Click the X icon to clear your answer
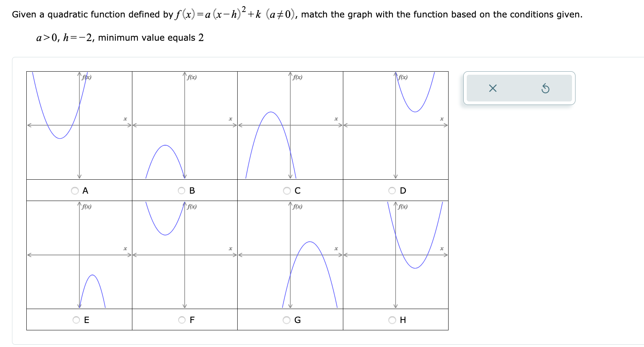Image resolution: width=644 pixels, height=347 pixels. [x=492, y=88]
